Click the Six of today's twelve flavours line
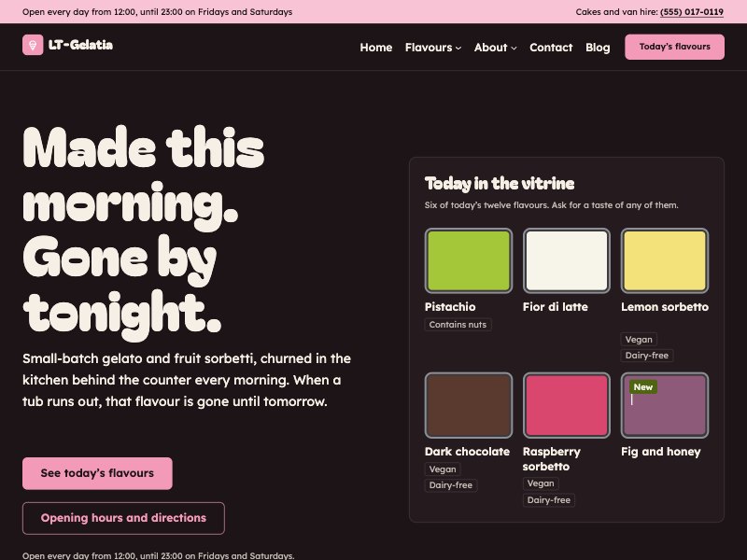747x560 pixels. [552, 205]
